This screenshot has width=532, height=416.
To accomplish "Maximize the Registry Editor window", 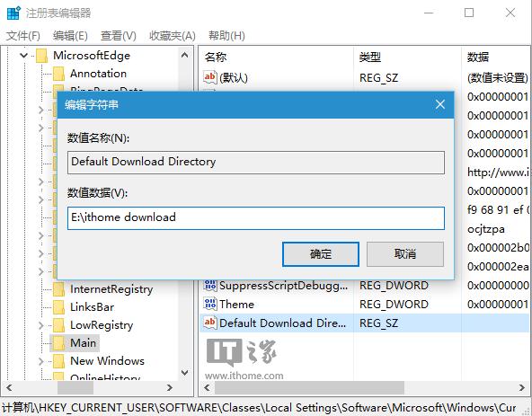I will coord(469,13).
